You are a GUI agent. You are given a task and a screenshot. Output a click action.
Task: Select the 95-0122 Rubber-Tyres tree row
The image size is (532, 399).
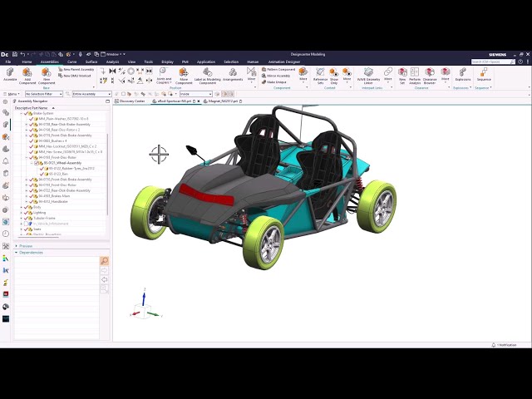pyautogui.click(x=66, y=169)
